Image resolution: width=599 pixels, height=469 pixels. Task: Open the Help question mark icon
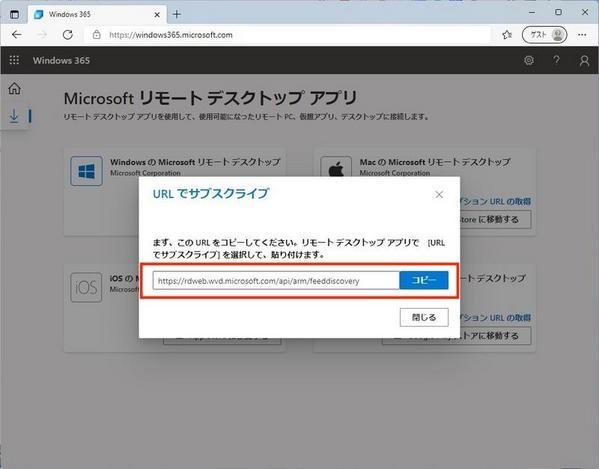[557, 60]
